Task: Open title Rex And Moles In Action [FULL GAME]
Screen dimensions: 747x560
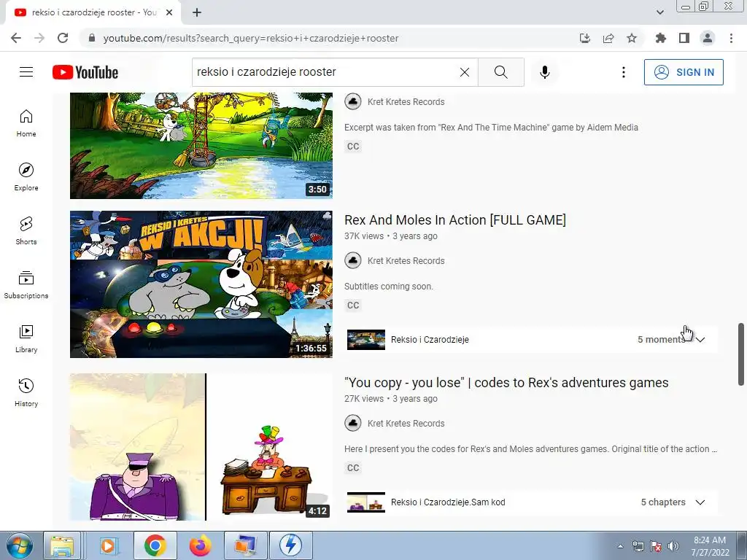Action: pos(455,220)
